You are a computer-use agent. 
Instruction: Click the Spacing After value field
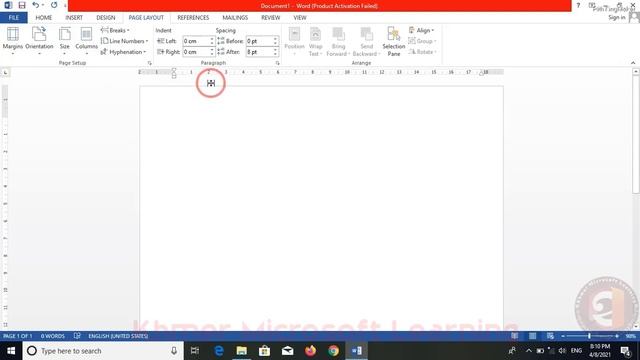point(259,52)
